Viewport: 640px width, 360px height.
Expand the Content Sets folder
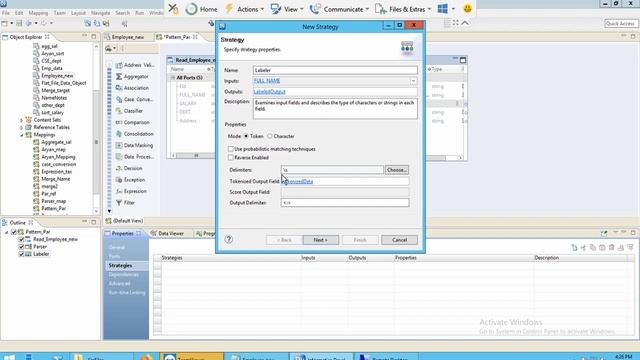pos(22,120)
